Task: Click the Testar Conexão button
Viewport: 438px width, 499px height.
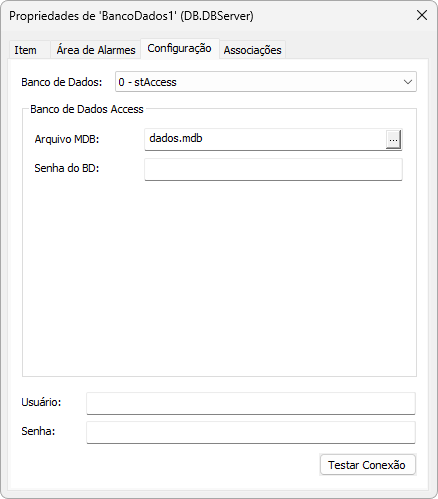Action: pyautogui.click(x=368, y=465)
